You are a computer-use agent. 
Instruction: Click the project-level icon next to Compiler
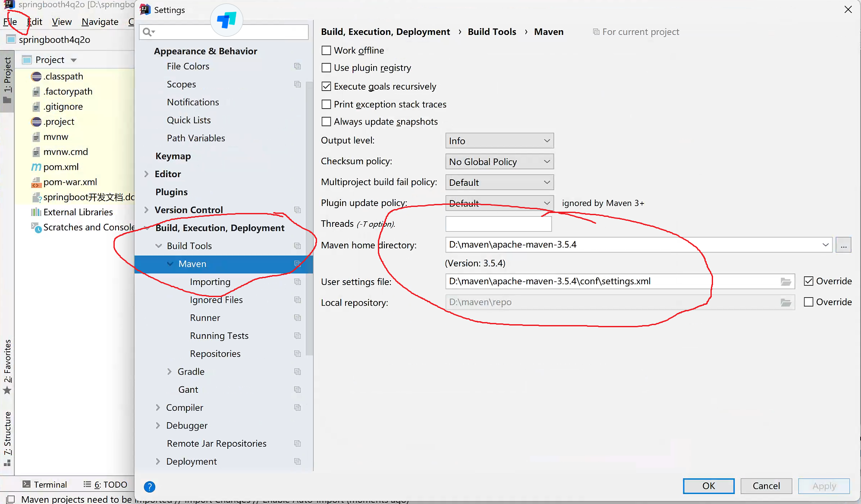point(298,407)
